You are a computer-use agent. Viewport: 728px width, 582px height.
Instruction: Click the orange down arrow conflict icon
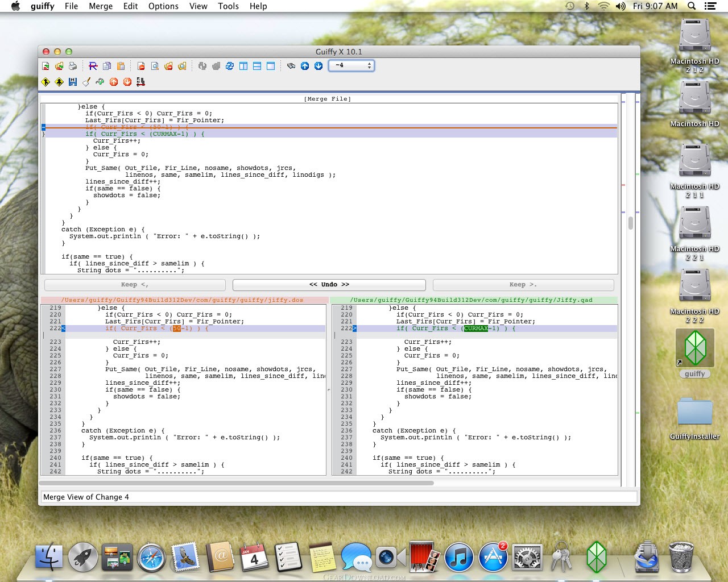point(127,82)
